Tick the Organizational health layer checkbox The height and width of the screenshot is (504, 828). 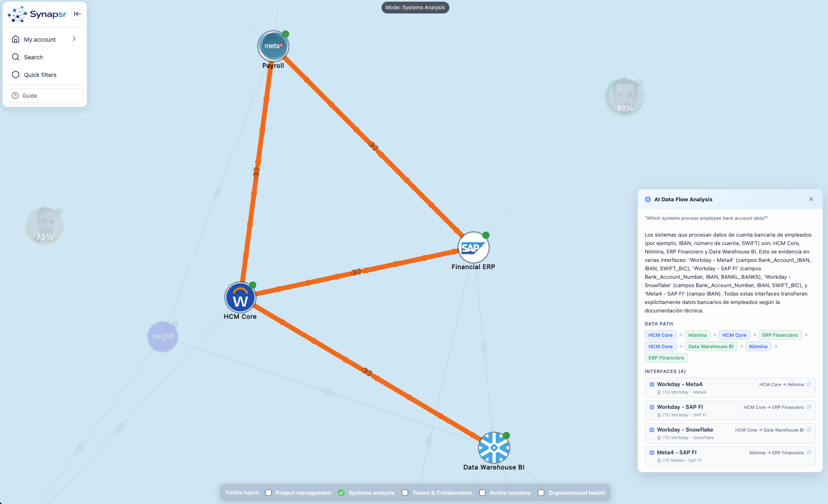(541, 493)
